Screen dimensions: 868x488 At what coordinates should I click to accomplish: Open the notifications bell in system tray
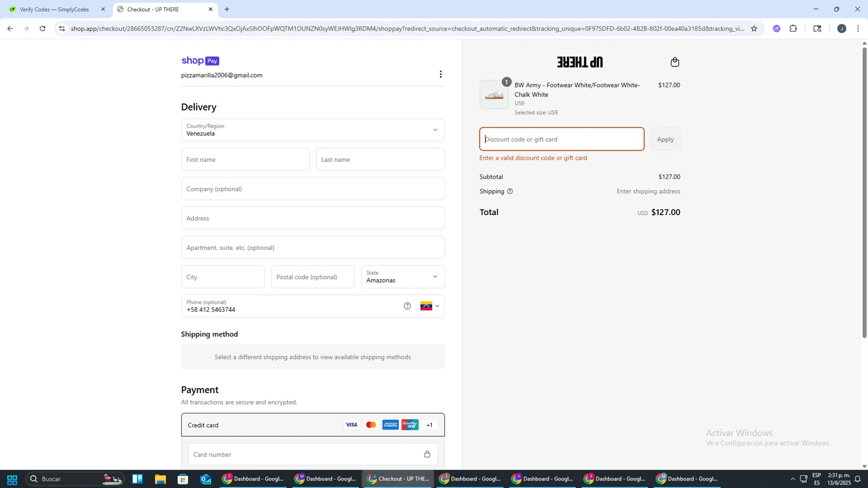858,479
